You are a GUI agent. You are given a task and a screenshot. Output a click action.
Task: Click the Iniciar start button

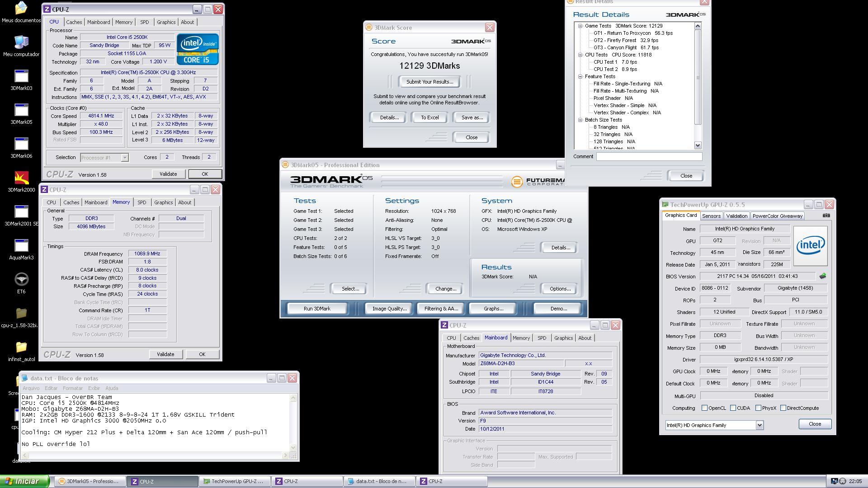24,481
